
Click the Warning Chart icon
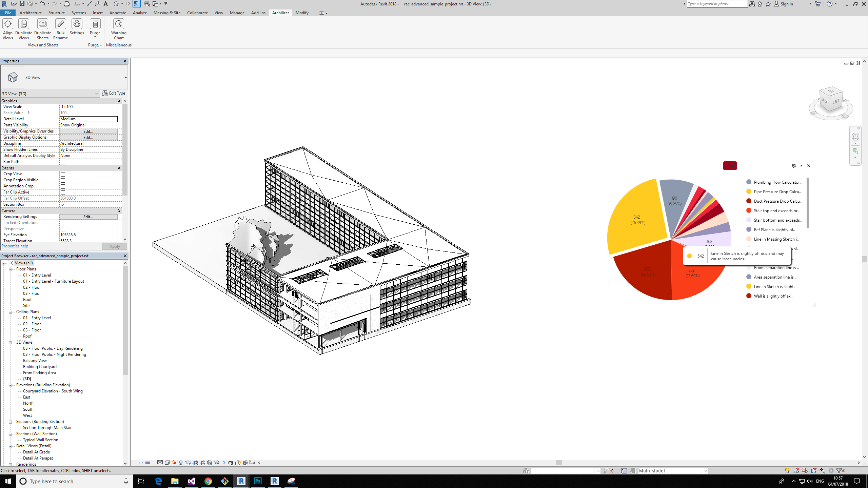(x=118, y=24)
